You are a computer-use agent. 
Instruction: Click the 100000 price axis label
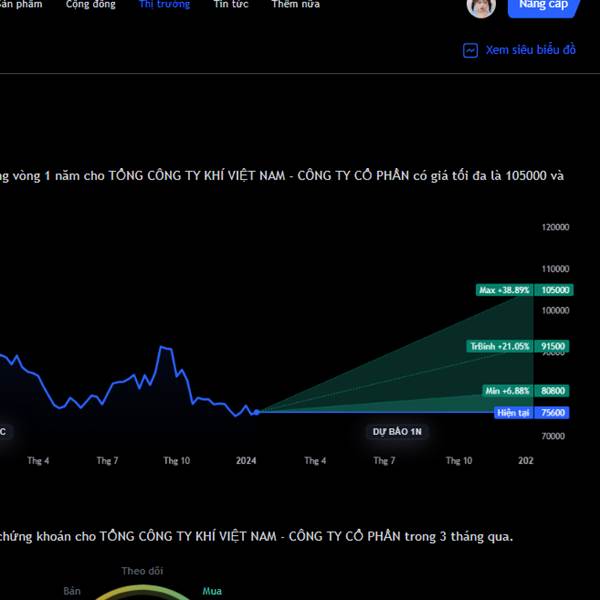(x=555, y=310)
